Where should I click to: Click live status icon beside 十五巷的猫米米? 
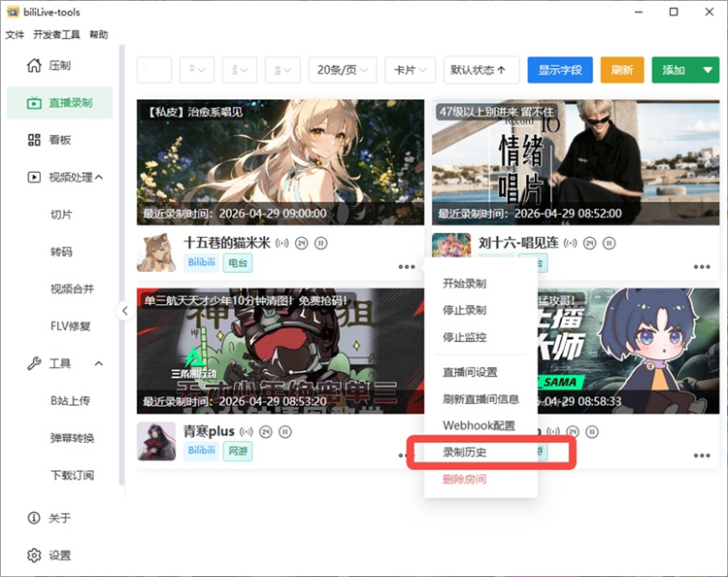click(x=281, y=243)
